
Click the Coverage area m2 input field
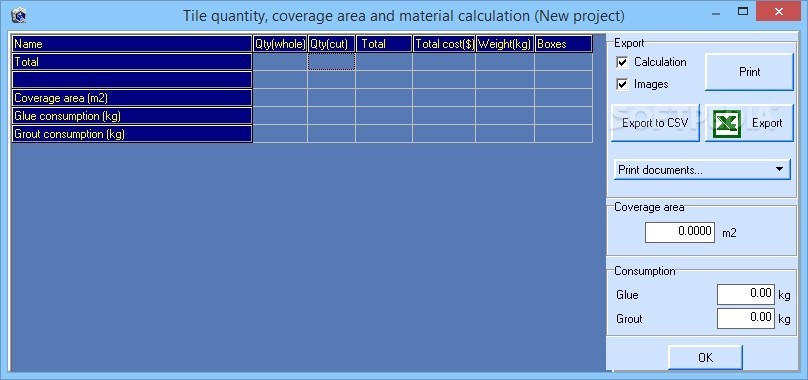point(680,232)
